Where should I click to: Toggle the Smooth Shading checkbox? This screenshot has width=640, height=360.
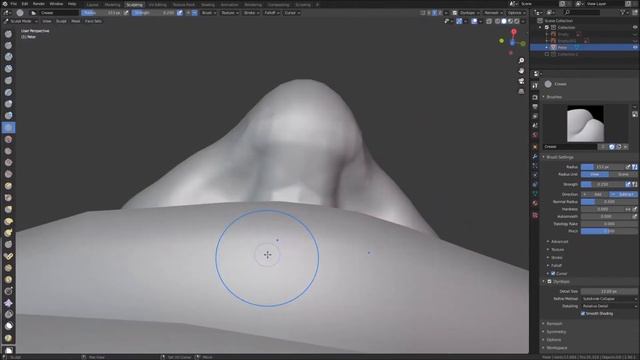(x=583, y=313)
